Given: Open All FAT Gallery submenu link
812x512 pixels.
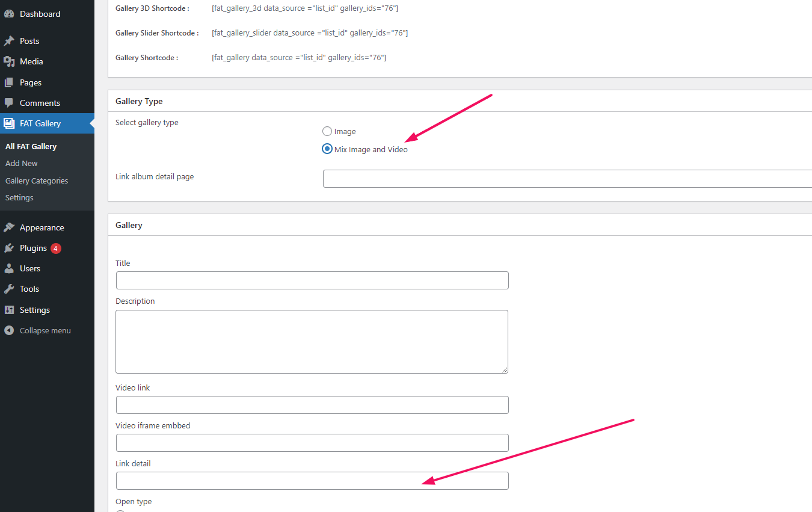Looking at the screenshot, I should pyautogui.click(x=31, y=146).
